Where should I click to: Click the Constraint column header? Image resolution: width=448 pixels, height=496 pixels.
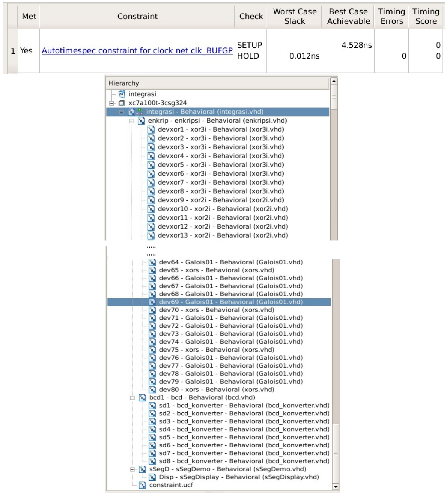(x=137, y=16)
